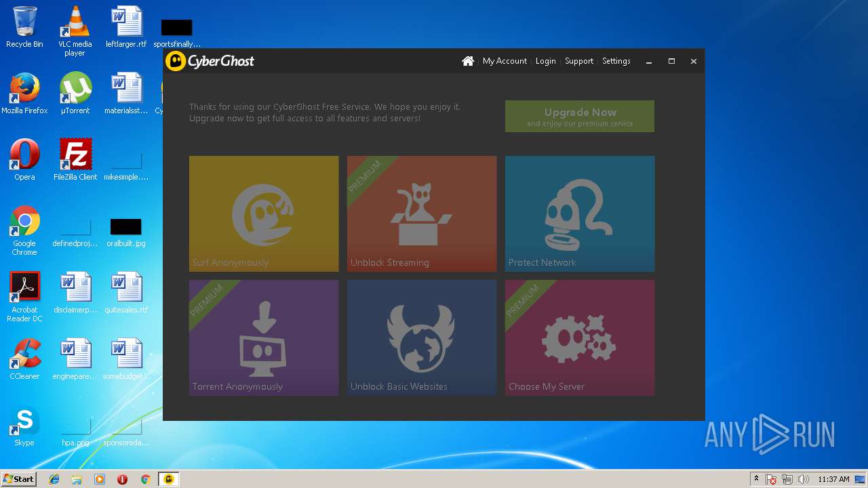Click the CyberGhost logo in title bar
This screenshot has width=868, height=488.
coord(210,61)
